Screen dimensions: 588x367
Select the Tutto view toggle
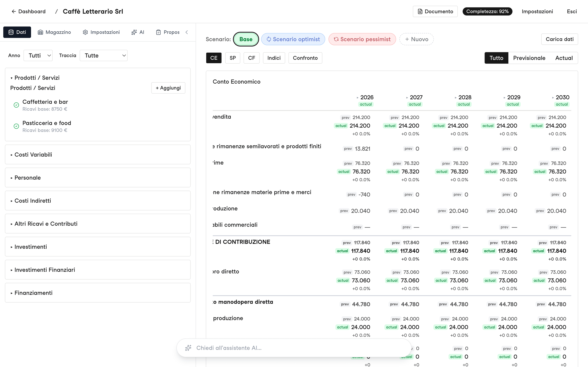point(496,58)
